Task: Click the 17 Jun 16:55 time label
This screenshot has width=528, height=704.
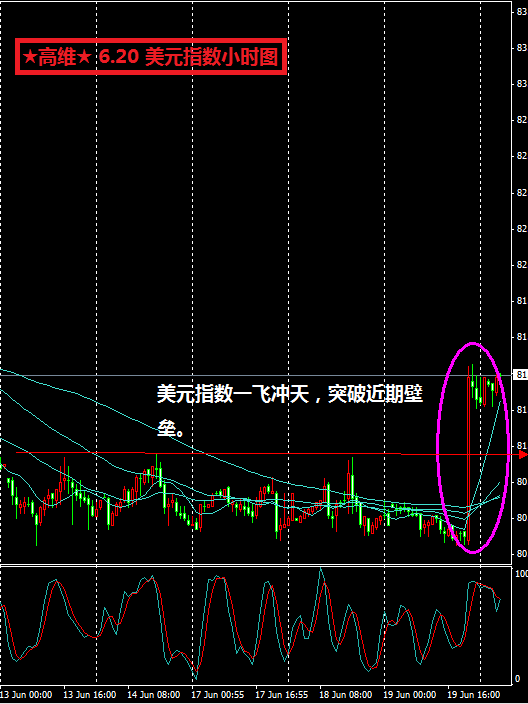Action: pyautogui.click(x=282, y=695)
